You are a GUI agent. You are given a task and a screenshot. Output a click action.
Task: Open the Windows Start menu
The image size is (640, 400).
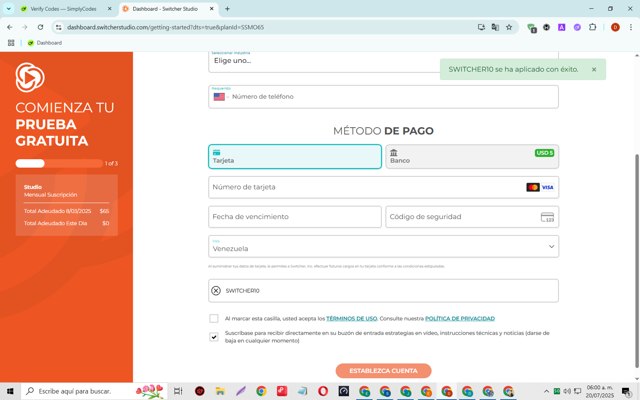tap(10, 391)
